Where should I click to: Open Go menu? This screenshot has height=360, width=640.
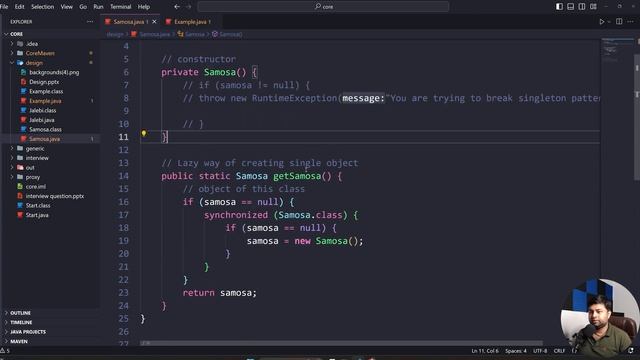tap(83, 7)
